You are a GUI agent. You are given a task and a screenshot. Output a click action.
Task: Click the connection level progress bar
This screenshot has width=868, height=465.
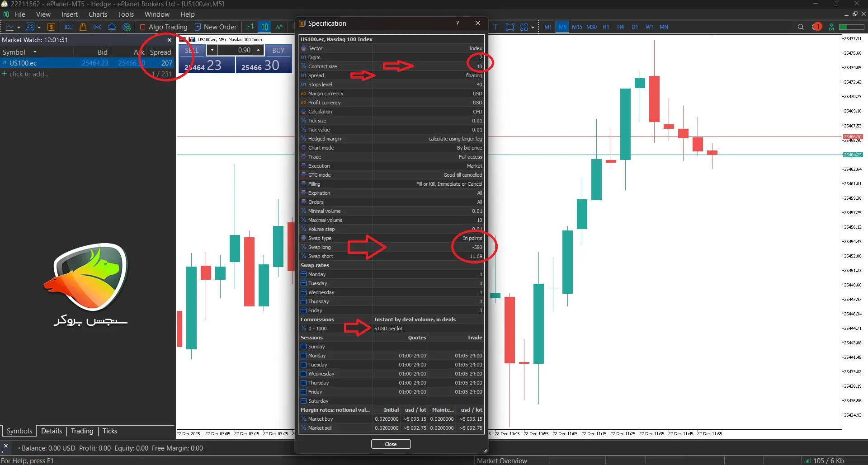point(849,27)
